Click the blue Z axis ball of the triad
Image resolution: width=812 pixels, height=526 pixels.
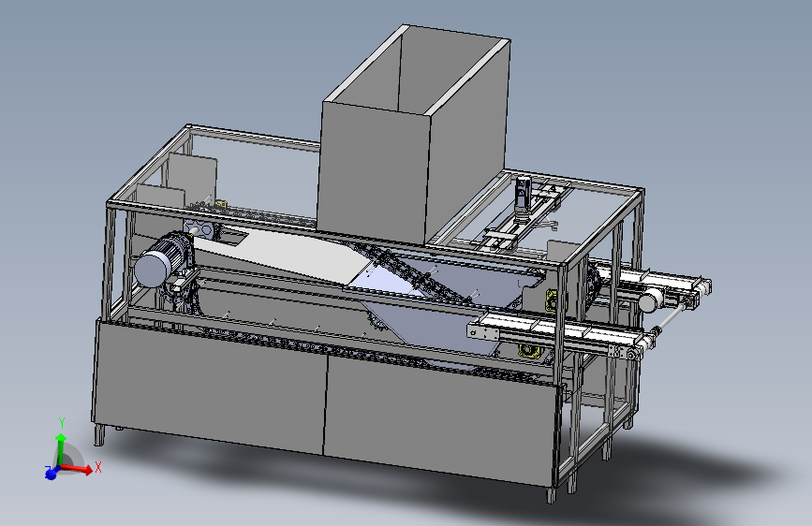point(51,474)
